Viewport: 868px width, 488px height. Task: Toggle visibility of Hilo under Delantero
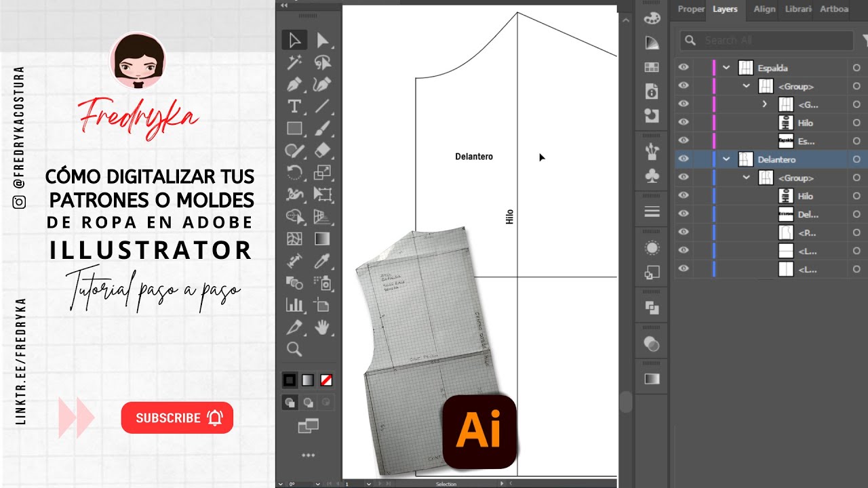point(684,196)
